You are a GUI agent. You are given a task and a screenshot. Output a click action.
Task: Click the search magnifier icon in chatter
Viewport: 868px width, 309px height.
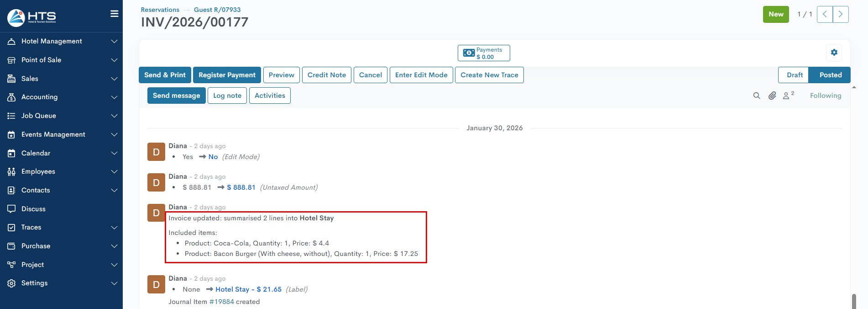pyautogui.click(x=756, y=96)
